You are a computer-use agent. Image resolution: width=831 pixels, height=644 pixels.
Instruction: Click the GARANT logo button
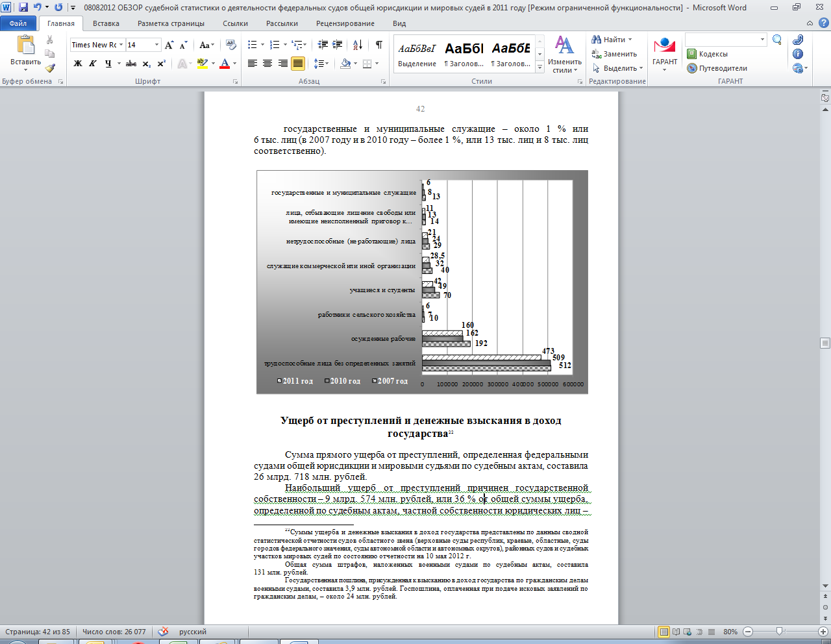click(665, 54)
